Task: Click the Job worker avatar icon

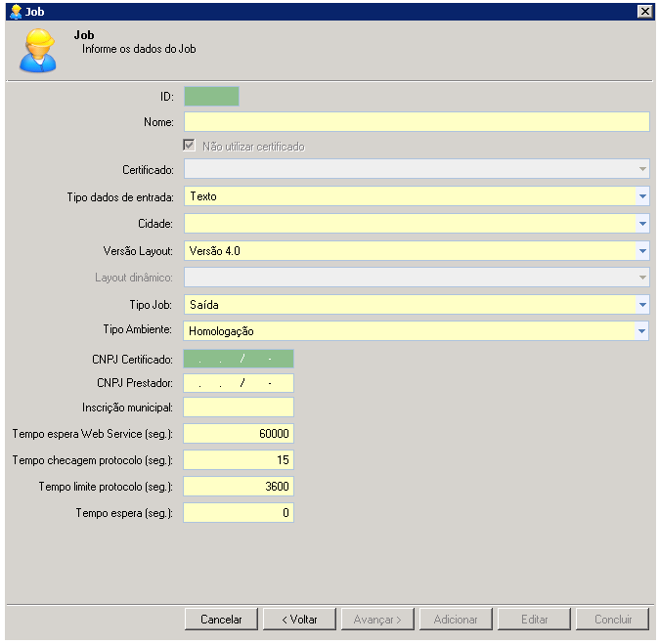Action: click(39, 50)
